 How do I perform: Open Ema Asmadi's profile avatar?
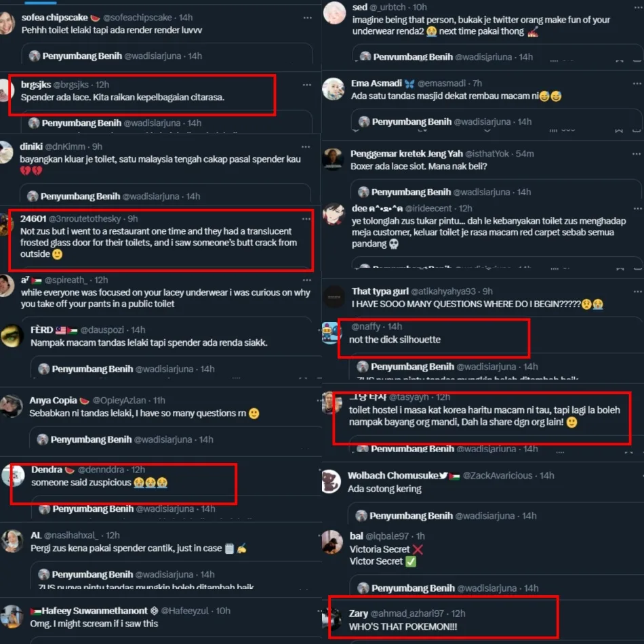(x=333, y=89)
